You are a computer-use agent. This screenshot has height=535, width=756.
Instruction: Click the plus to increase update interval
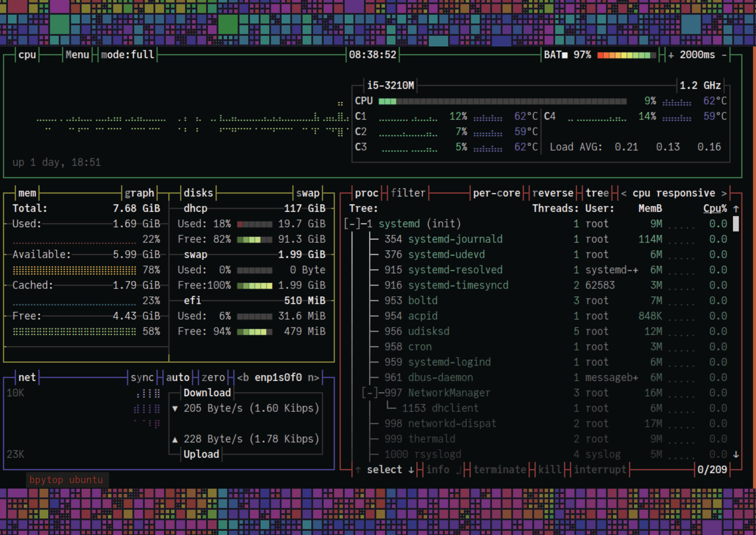point(671,55)
